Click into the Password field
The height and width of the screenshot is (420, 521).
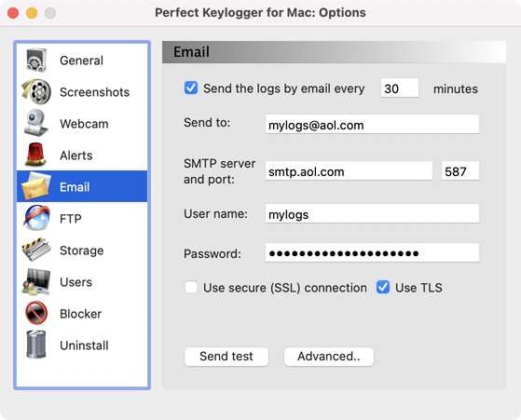pos(372,253)
